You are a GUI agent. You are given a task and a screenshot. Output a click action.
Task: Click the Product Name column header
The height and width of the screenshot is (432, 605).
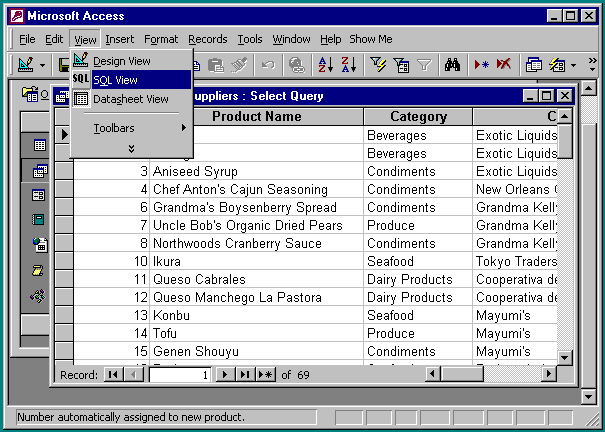tap(257, 116)
